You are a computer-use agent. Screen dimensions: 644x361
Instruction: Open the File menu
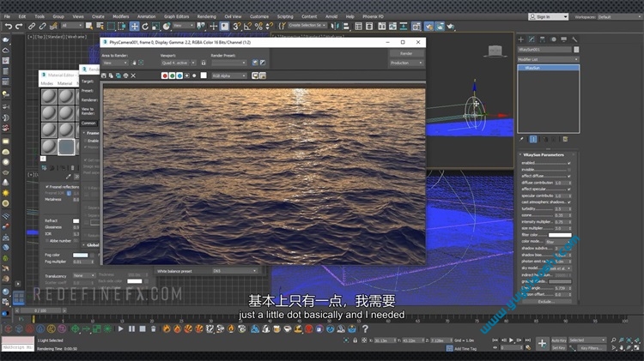(8, 16)
